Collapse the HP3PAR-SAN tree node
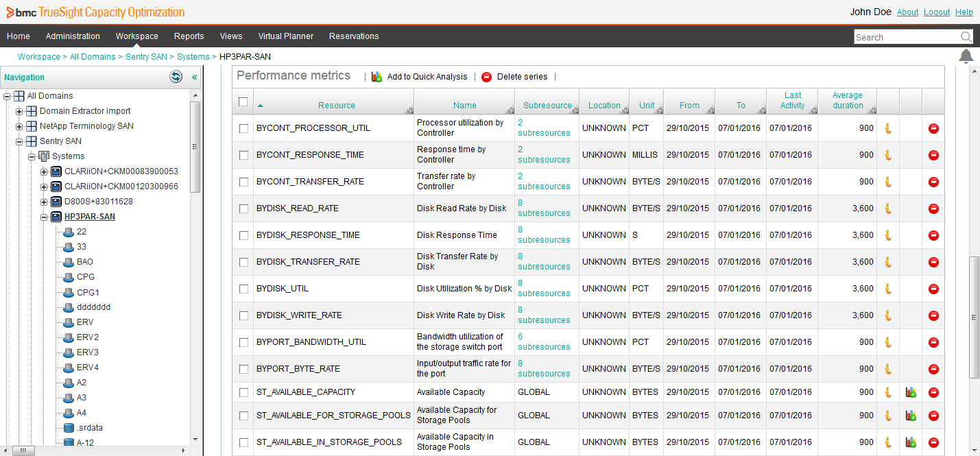 (44, 217)
